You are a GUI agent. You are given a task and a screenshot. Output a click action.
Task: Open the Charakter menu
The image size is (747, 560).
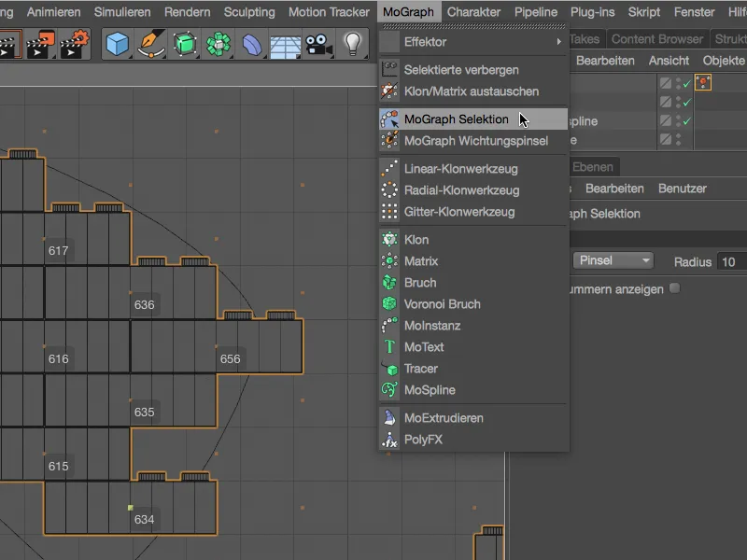473,12
